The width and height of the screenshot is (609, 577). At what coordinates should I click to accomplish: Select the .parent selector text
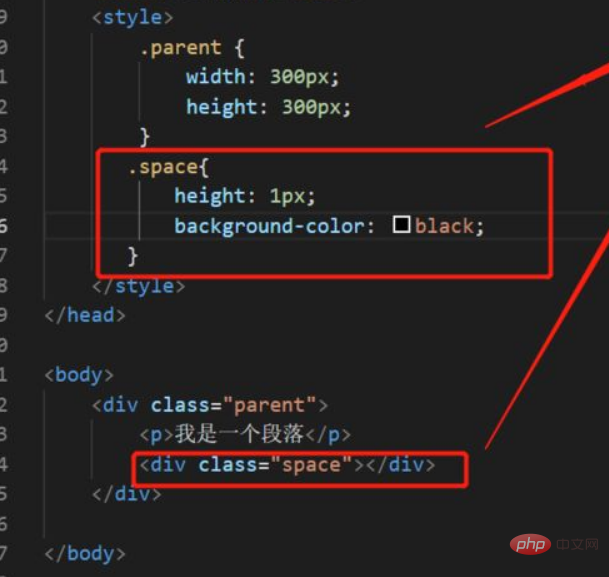(x=181, y=48)
